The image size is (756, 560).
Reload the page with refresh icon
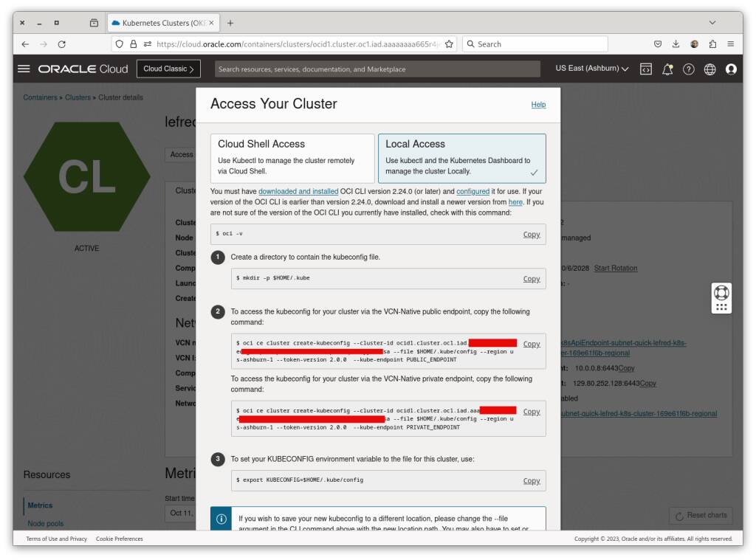point(62,44)
